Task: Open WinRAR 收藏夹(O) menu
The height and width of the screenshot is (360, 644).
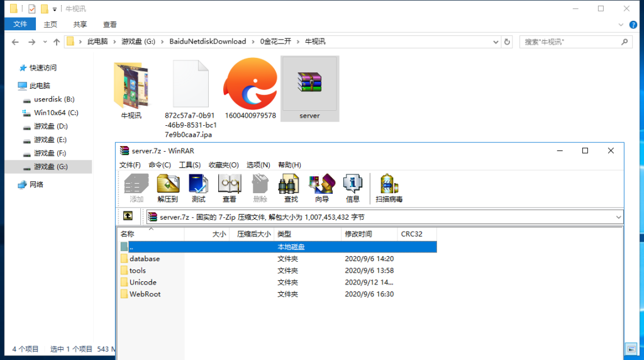Action: [x=223, y=165]
